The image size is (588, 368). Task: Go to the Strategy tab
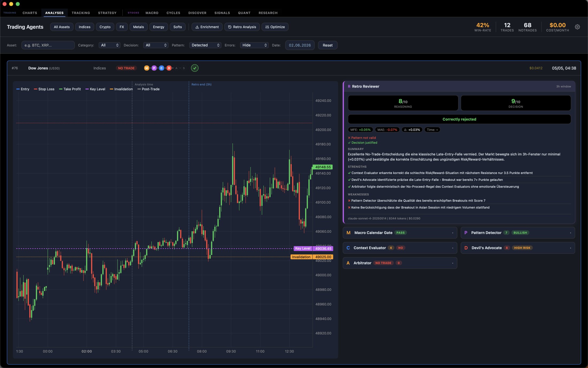(107, 13)
